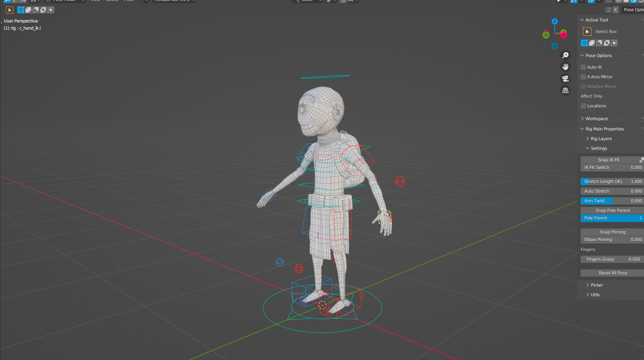644x360 pixels.
Task: Toggle the X mirror button in header
Action: pyautogui.click(x=615, y=10)
